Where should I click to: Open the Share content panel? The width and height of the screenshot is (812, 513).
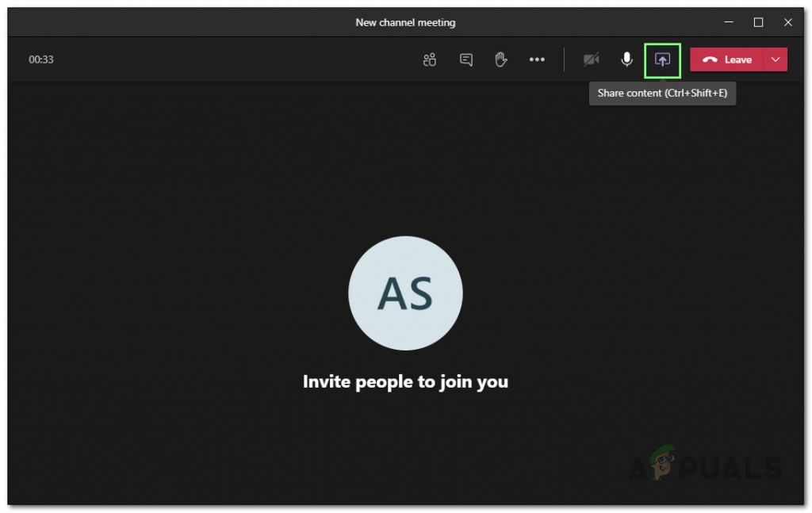(x=662, y=59)
